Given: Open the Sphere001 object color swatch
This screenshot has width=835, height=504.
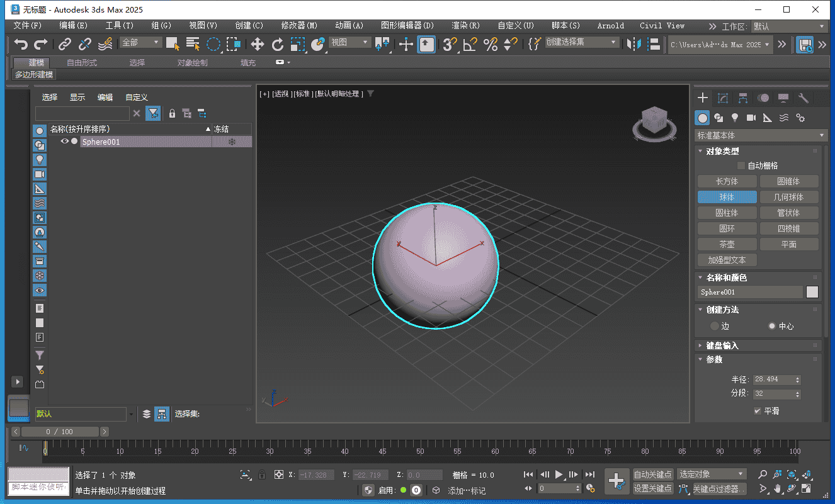Looking at the screenshot, I should 812,291.
